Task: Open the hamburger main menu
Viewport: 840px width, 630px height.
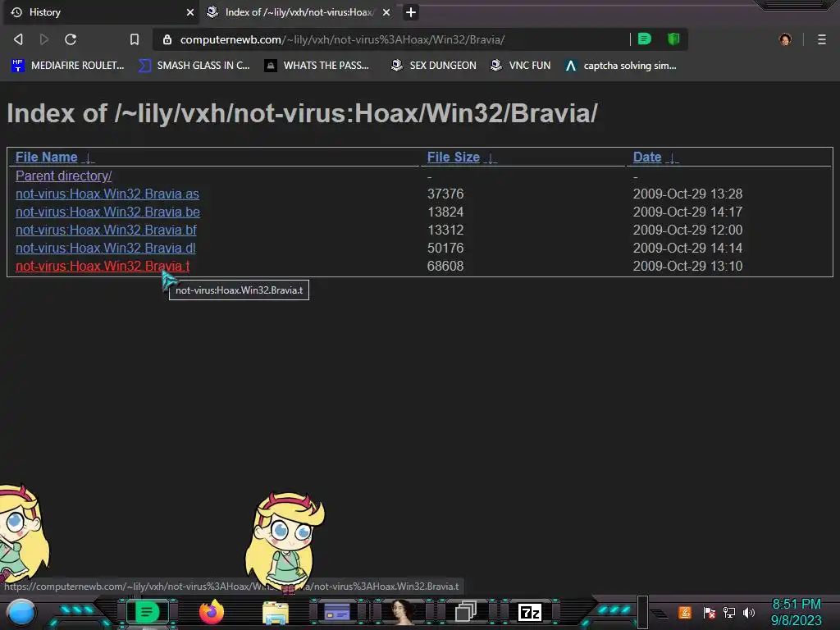Action: (x=821, y=39)
